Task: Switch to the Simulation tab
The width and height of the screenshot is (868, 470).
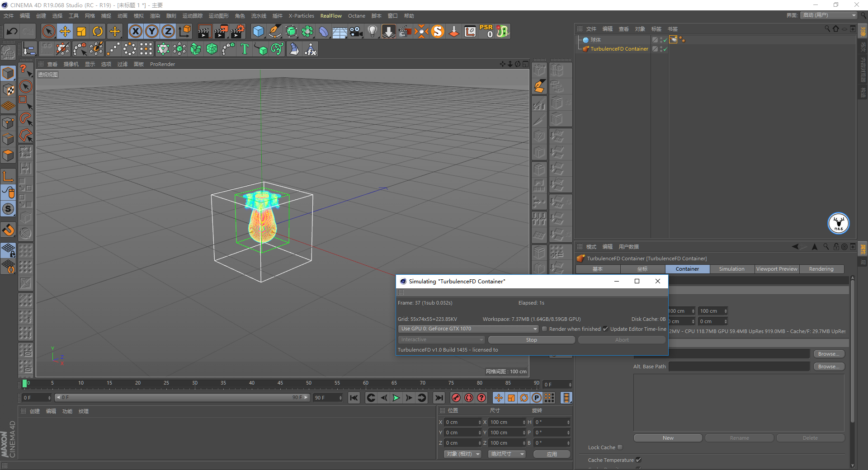Action: tap(731, 269)
